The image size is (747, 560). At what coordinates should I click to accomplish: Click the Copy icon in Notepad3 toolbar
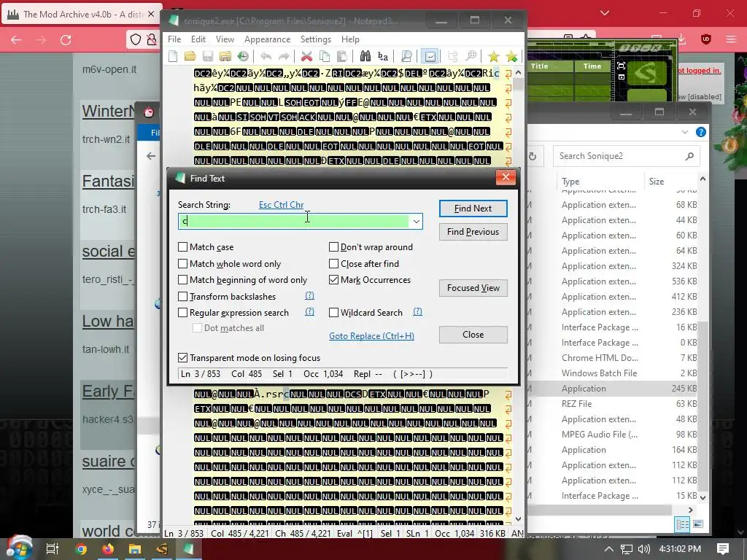tap(325, 57)
